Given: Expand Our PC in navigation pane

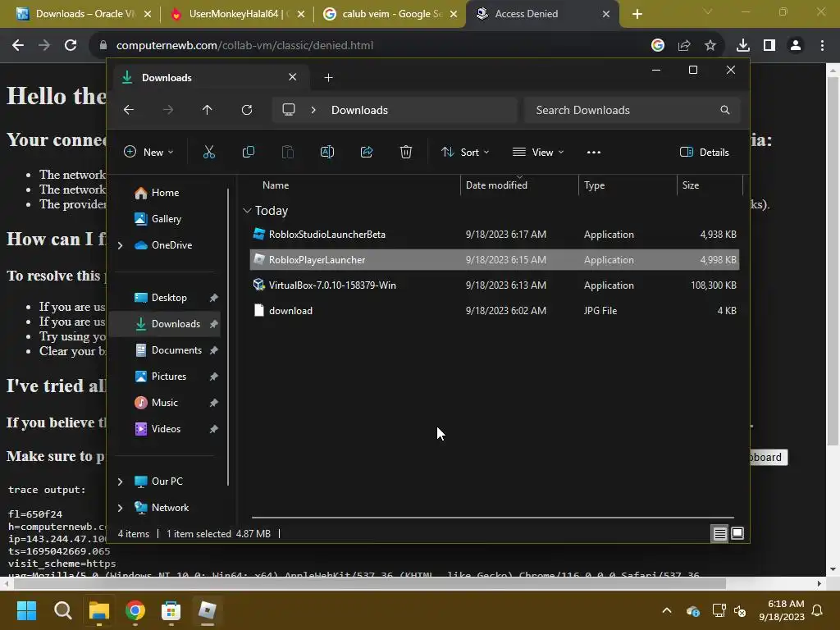Looking at the screenshot, I should 120,482.
